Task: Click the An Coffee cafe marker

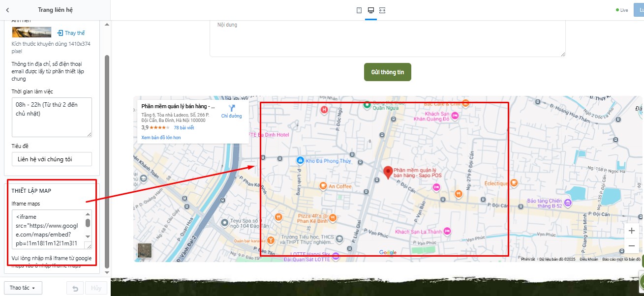Action: tap(323, 186)
